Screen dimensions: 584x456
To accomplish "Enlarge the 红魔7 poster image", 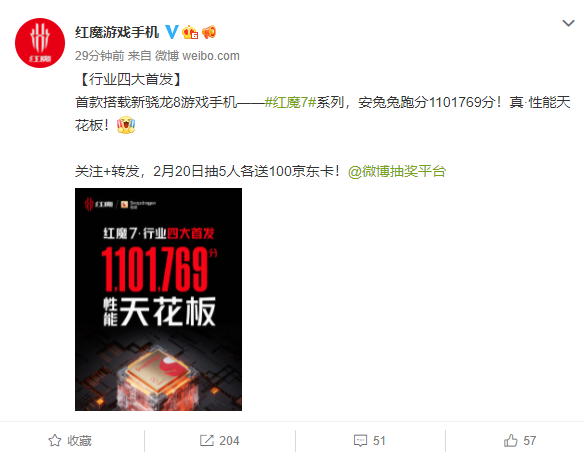I will tap(158, 299).
